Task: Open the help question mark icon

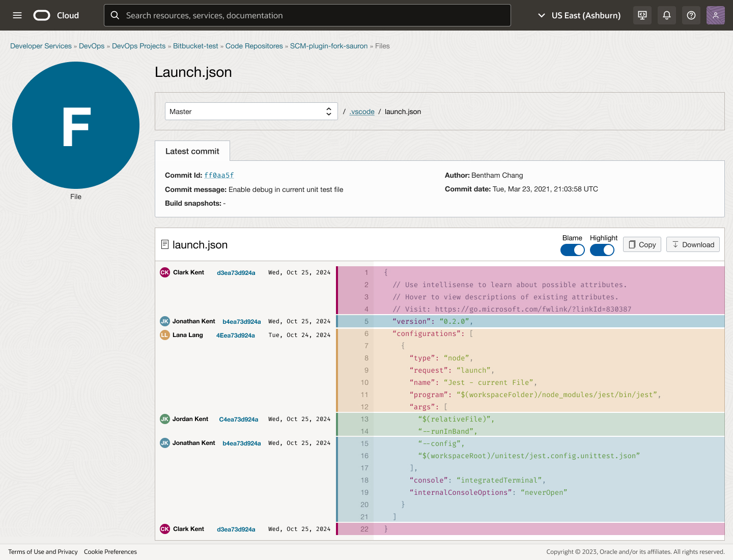Action: tap(691, 15)
